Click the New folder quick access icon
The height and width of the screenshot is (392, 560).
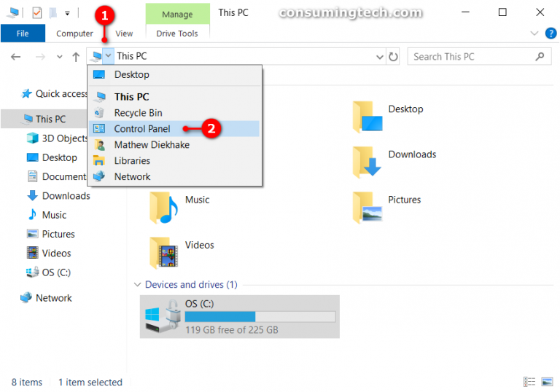tap(52, 13)
